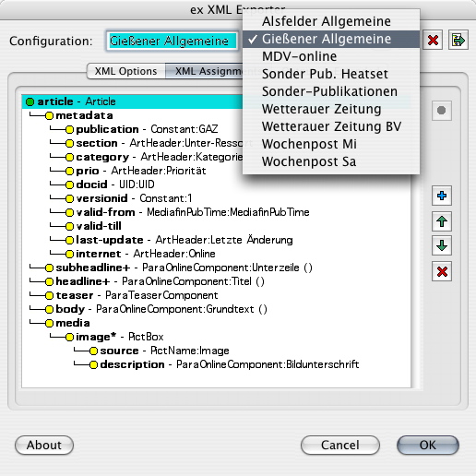
Task: Move element down with green arrow
Action: tap(442, 245)
